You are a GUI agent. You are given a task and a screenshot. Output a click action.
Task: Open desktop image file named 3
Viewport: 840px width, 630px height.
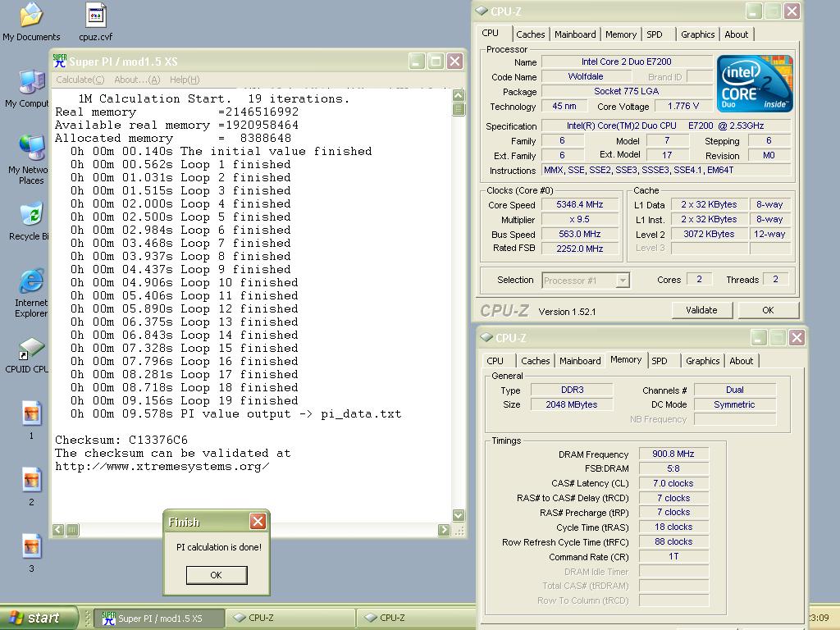tap(32, 553)
